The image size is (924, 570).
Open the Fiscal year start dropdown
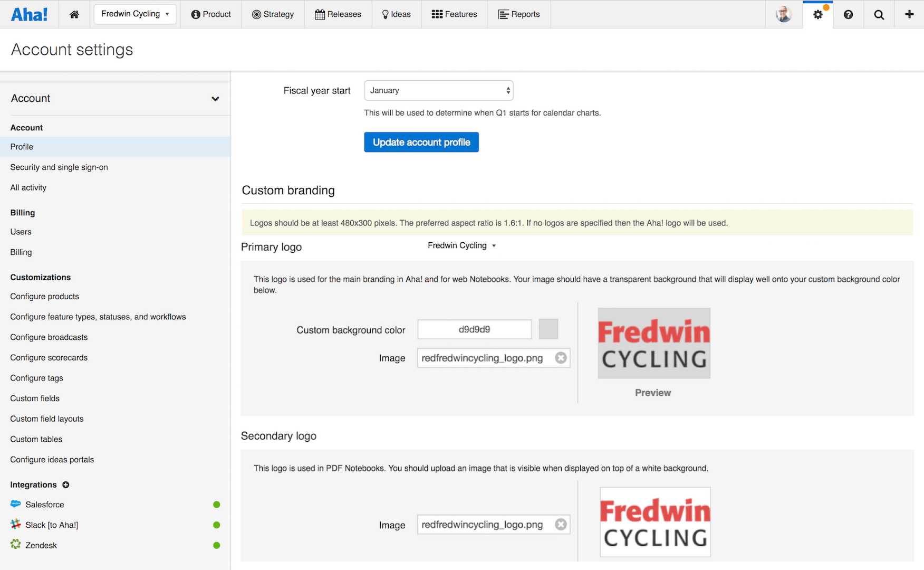[x=438, y=91]
